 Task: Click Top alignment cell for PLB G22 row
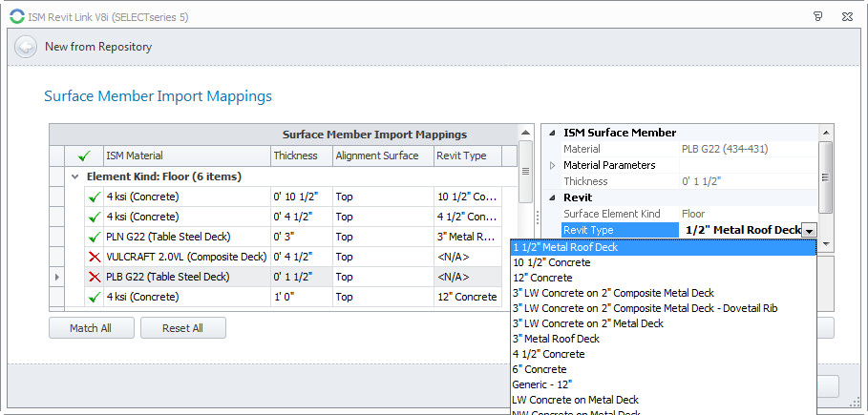pyautogui.click(x=383, y=277)
